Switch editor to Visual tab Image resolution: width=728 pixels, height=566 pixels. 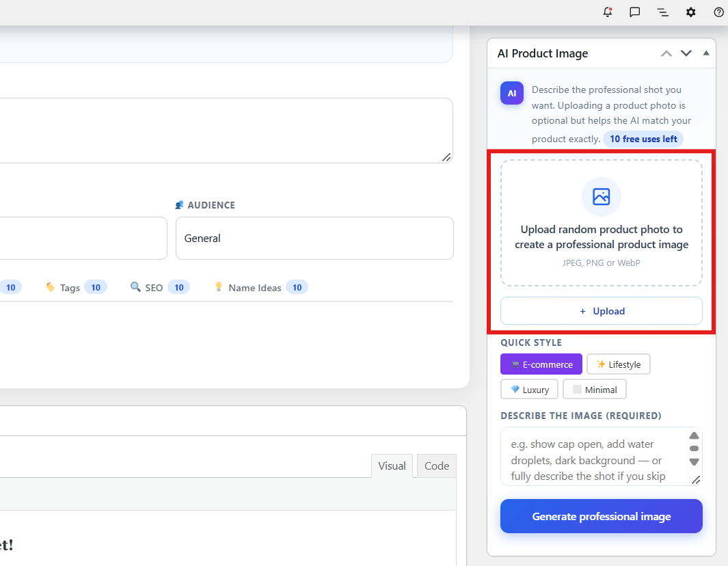tap(392, 466)
